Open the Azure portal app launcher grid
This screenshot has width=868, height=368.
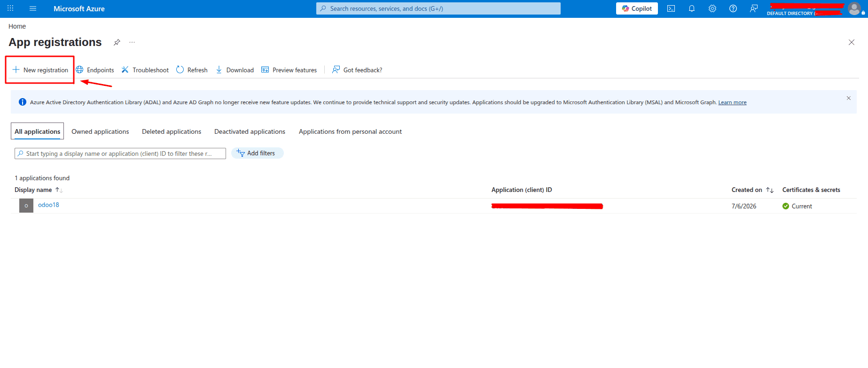10,8
